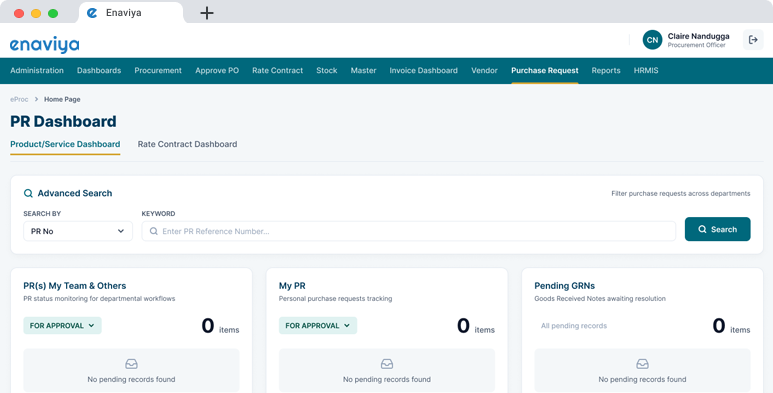The image size is (773, 393).
Task: Click magnifier icon inside keyword field
Action: point(154,231)
